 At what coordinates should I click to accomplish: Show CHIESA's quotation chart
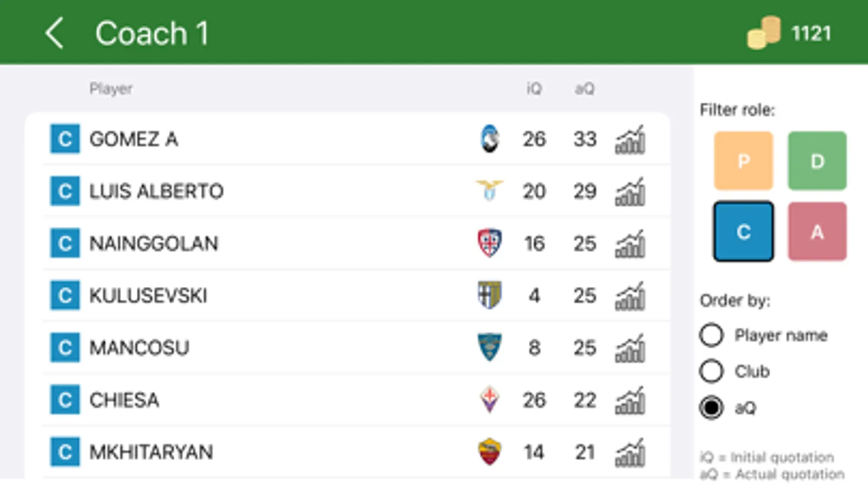[630, 400]
